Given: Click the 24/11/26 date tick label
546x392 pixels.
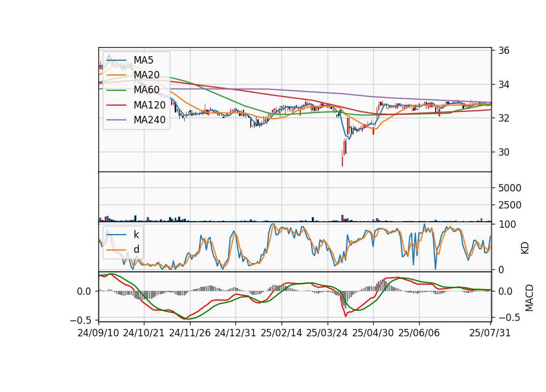Looking at the screenshot, I should pos(190,333).
